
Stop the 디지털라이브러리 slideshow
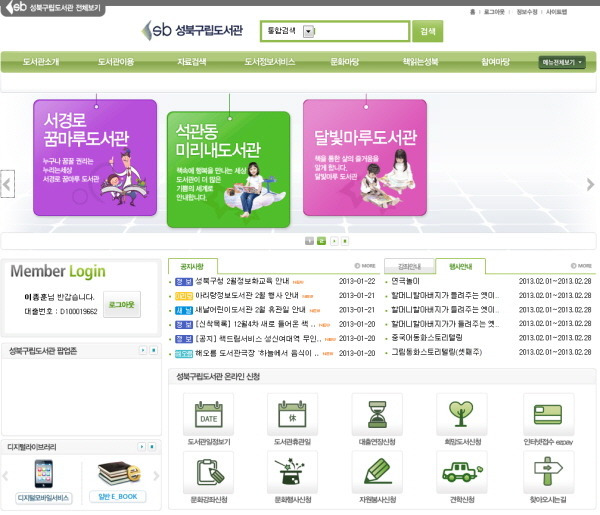click(152, 447)
